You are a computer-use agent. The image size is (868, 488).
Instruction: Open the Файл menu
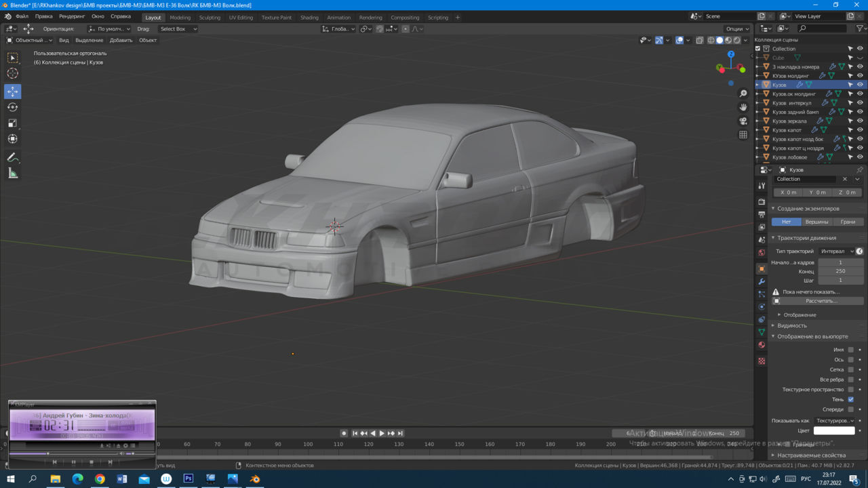coord(22,16)
